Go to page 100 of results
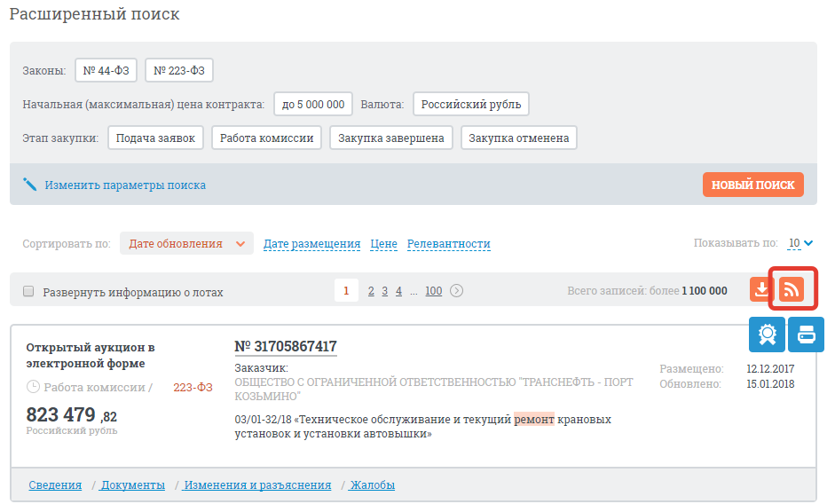 click(x=433, y=291)
